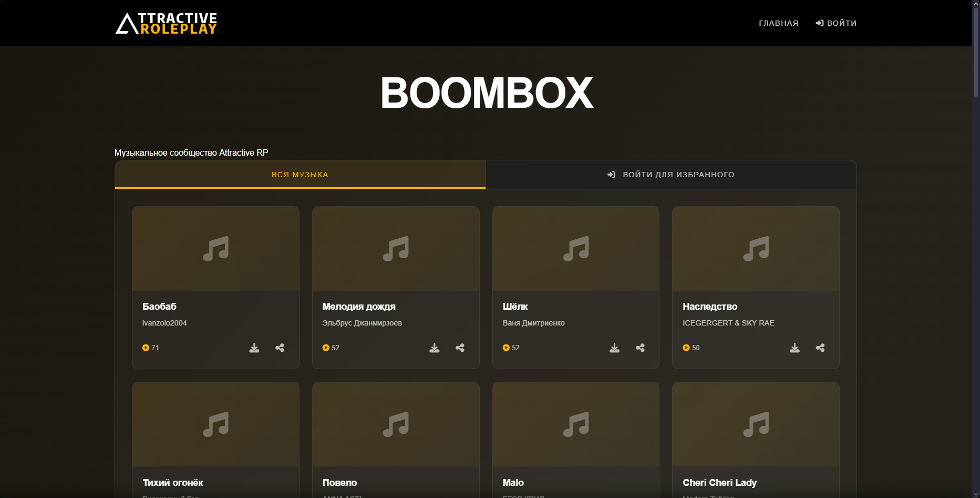Image resolution: width=980 pixels, height=498 pixels.
Task: Open the Баобаб cover thumbnail
Action: pyautogui.click(x=215, y=249)
